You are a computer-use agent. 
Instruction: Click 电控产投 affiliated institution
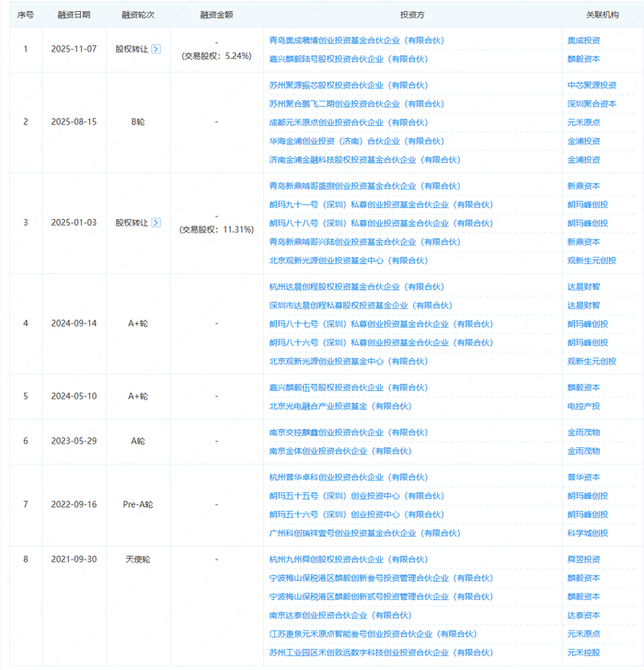click(583, 407)
